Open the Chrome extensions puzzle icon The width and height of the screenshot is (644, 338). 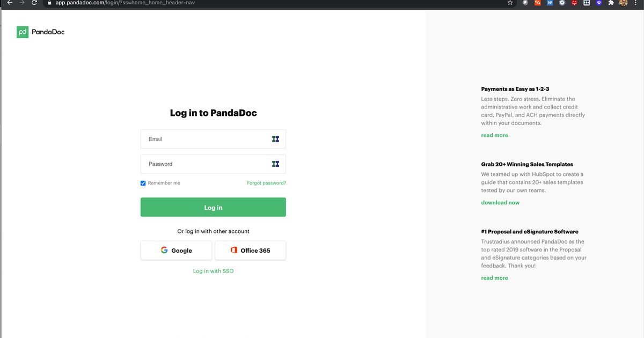(x=611, y=3)
